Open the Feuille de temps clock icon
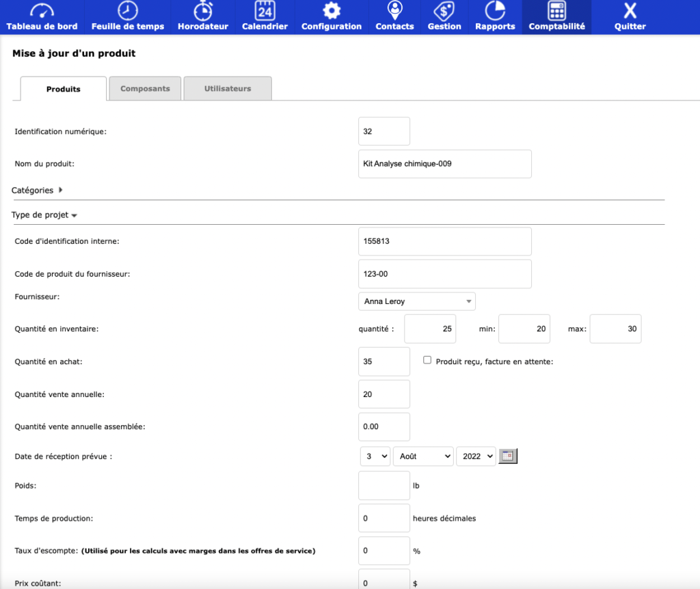 [127, 11]
